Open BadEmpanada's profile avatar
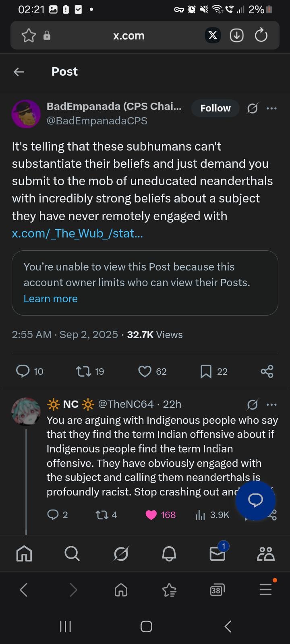Viewport: 290px width, 644px height. [26, 114]
